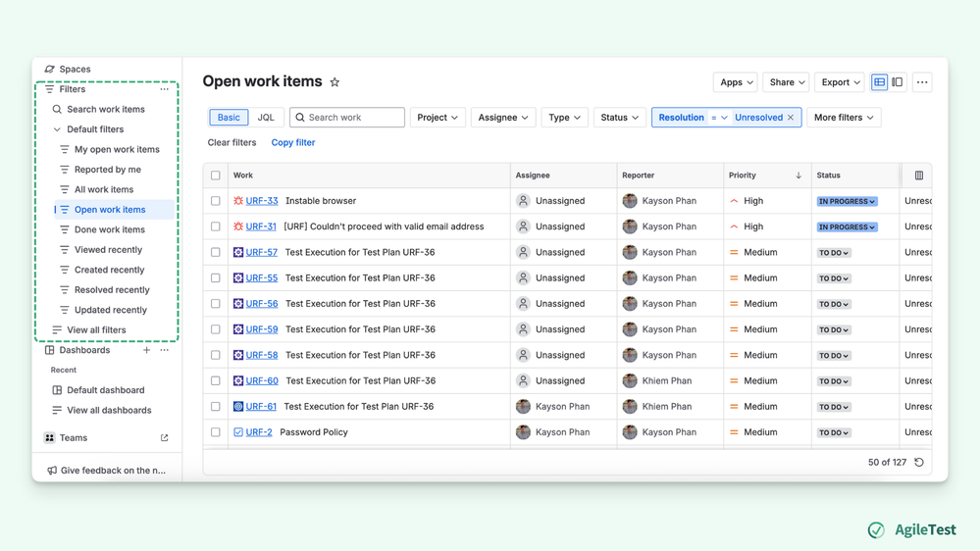
Task: Change URF-57 TO DO status dropdown
Action: (x=834, y=253)
